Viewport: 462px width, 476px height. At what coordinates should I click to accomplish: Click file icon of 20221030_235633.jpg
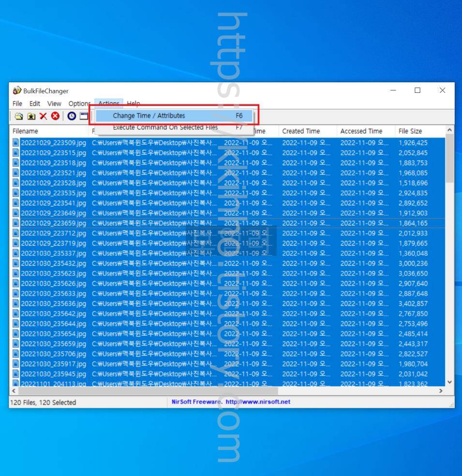[15, 294]
